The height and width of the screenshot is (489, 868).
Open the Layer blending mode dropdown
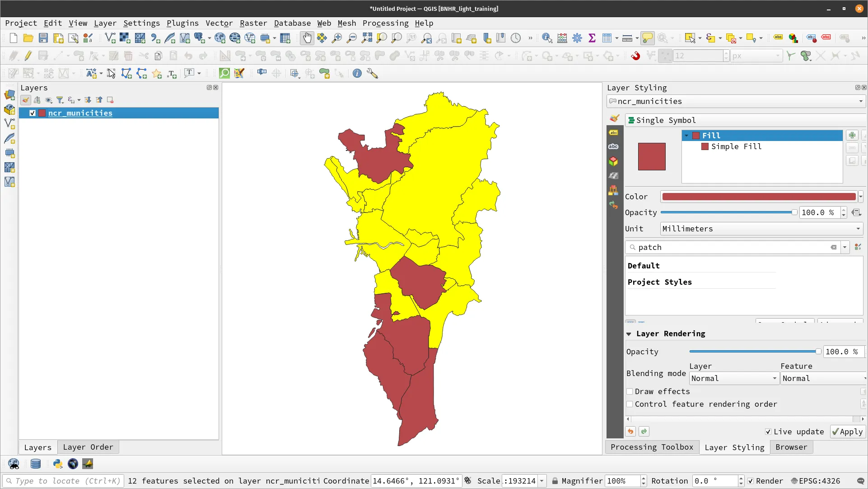pyautogui.click(x=734, y=378)
